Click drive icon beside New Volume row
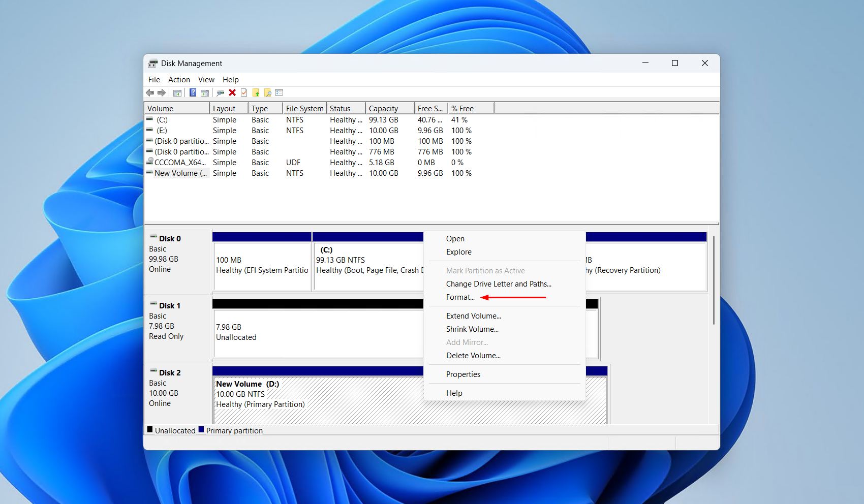The height and width of the screenshot is (504, 864). (149, 173)
